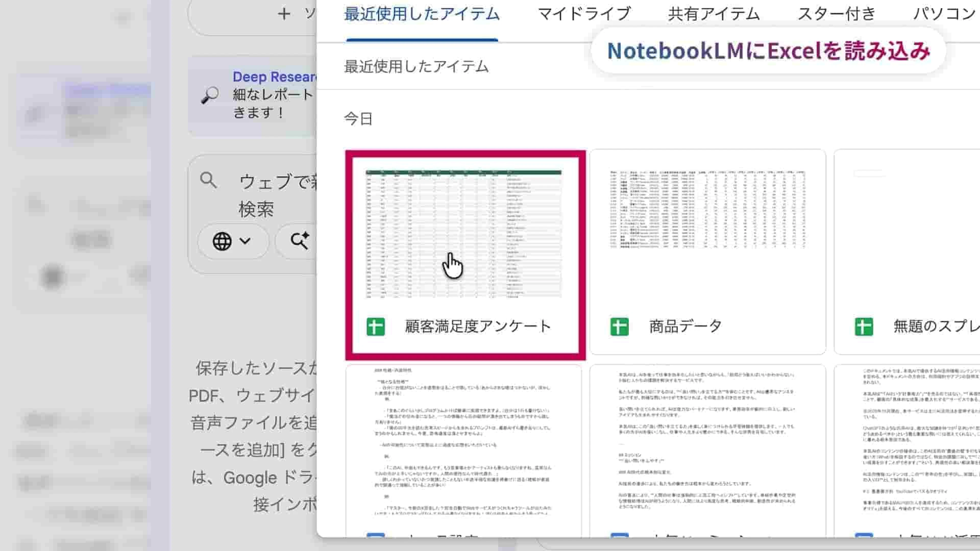Select the middle document preview in second row
Screen dimensions: 980x551
(708, 441)
